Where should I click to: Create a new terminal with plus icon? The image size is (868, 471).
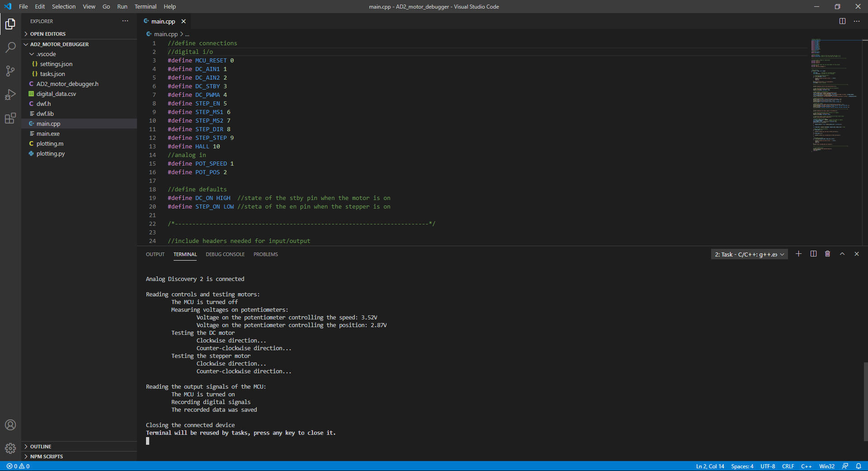point(799,254)
